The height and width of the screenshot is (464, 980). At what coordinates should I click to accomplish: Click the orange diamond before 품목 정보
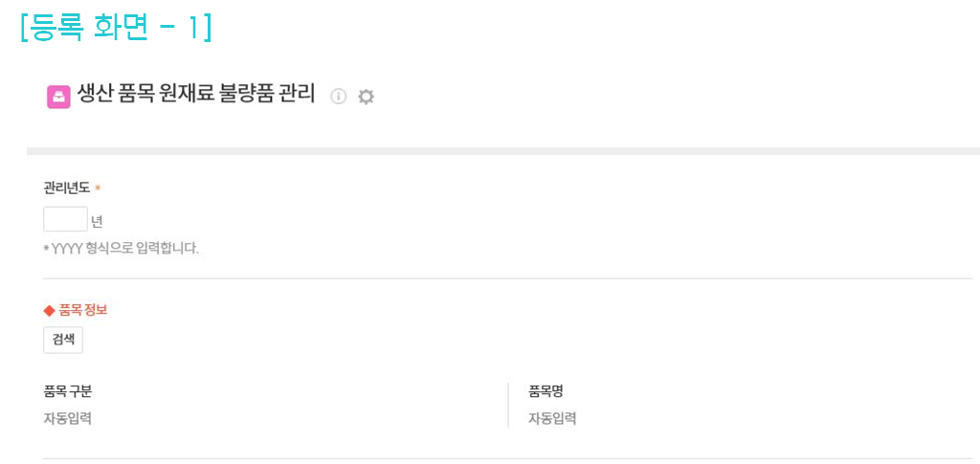click(x=49, y=310)
